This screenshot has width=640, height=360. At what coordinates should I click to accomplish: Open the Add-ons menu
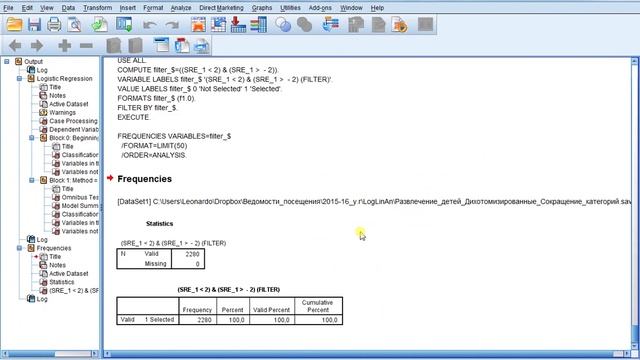[320, 8]
